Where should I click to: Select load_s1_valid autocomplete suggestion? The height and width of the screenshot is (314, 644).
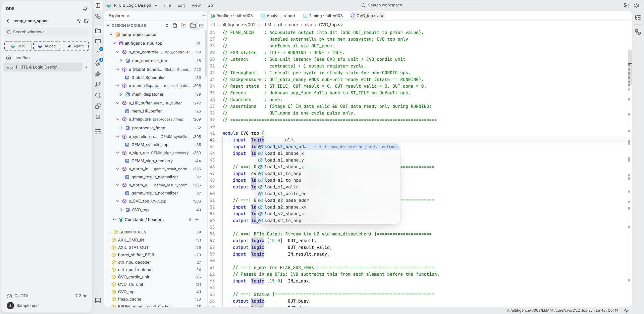(x=329, y=187)
